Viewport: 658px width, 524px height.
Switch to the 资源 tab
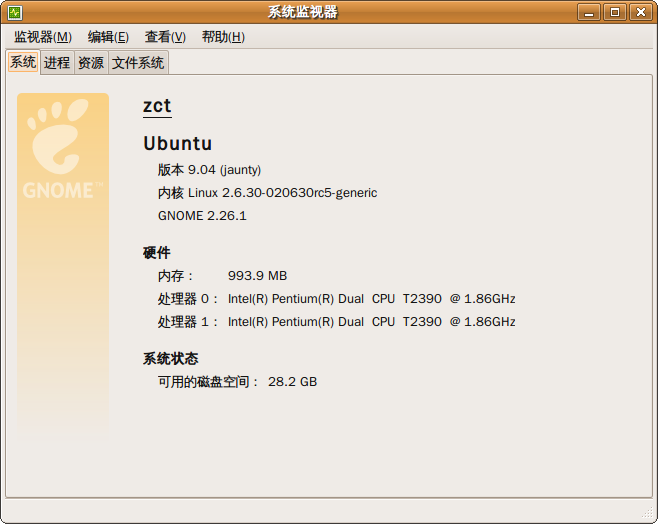[91, 63]
